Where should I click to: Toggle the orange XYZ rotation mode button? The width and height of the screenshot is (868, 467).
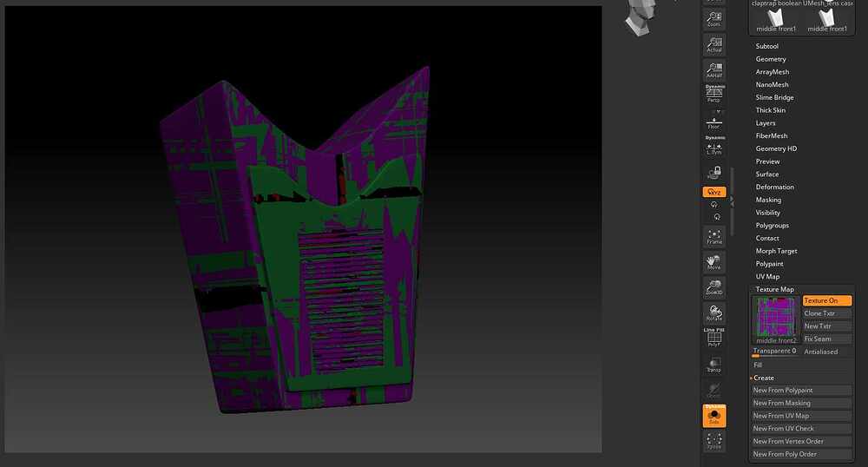point(714,192)
